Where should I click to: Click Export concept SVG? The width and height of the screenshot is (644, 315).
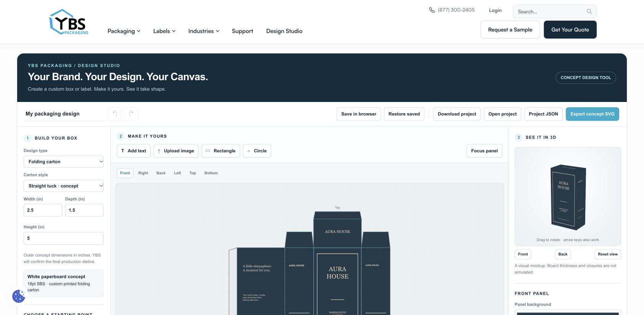point(592,114)
